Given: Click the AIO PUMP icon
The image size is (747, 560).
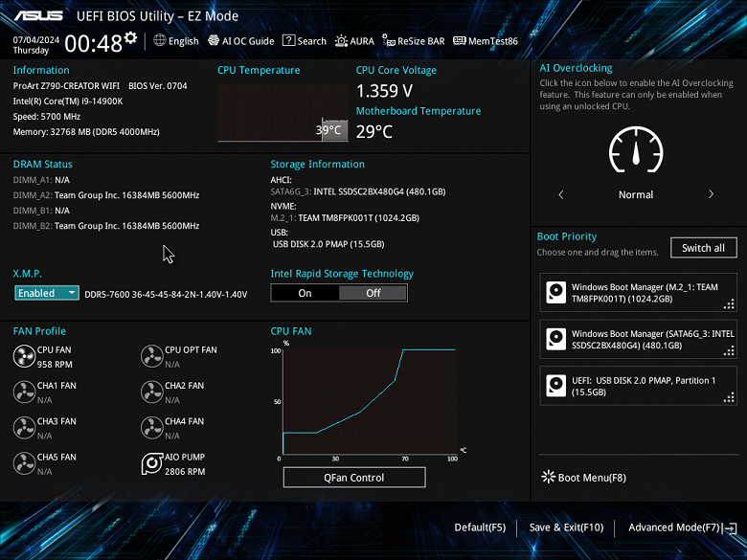Looking at the screenshot, I should [152, 464].
